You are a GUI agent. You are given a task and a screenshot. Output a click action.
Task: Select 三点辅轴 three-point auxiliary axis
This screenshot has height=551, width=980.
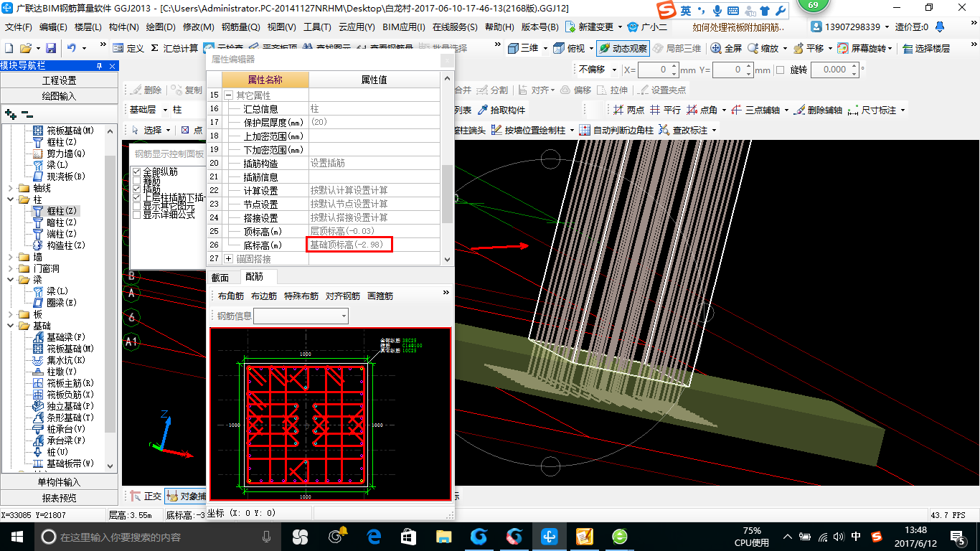point(755,110)
